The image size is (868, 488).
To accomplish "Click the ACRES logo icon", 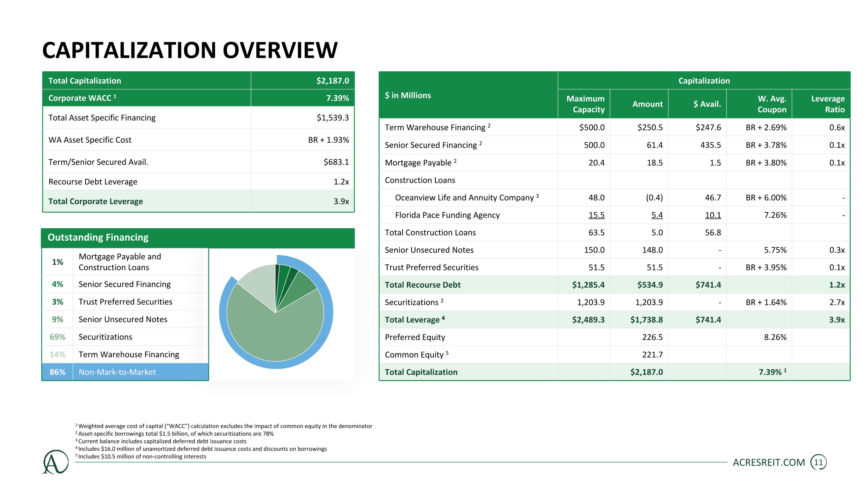I will [56, 462].
